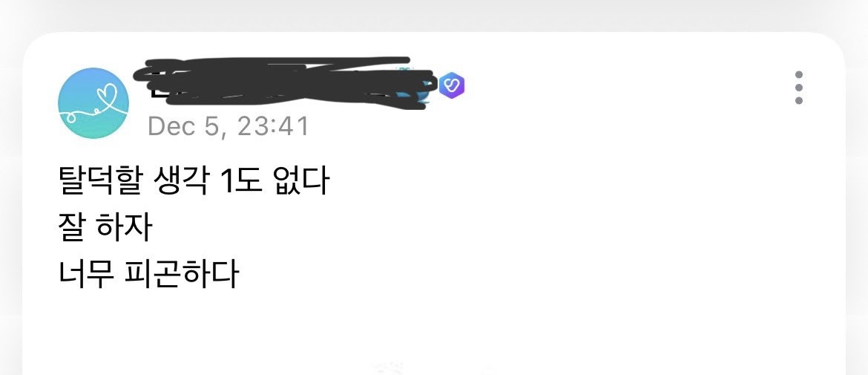Select the first line starting with 탈덕할
868x375 pixels.
click(194, 183)
